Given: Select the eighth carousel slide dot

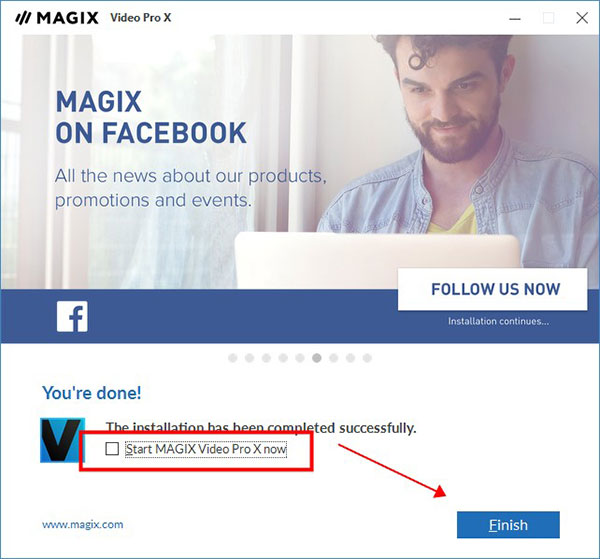Looking at the screenshot, I should (351, 358).
